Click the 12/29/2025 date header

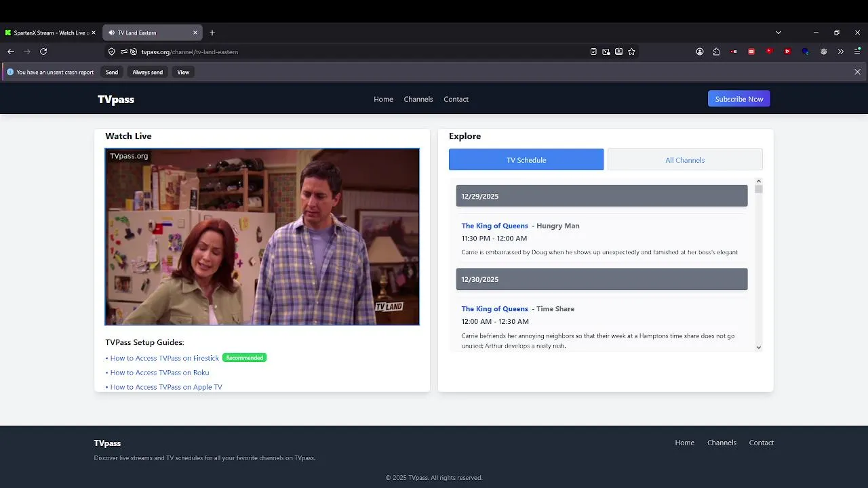[601, 196]
